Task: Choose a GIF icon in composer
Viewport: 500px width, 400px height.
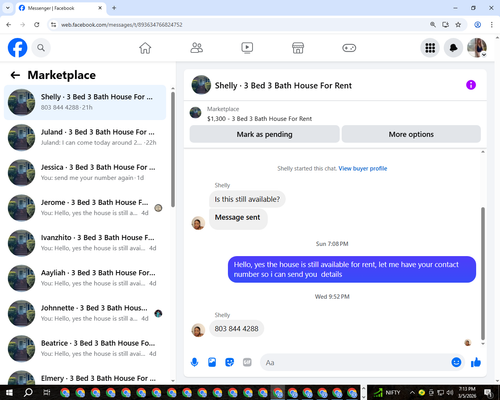Action: point(247,362)
